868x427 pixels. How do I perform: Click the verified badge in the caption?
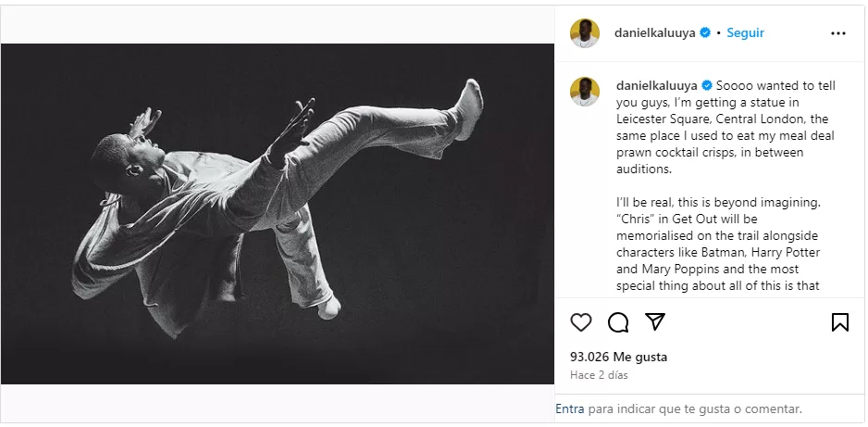[x=706, y=85]
